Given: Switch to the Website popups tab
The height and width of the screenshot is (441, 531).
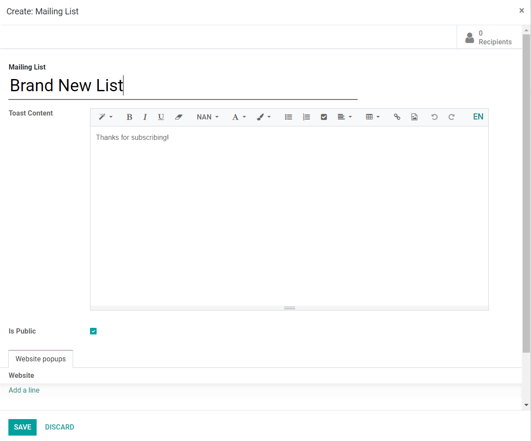Looking at the screenshot, I should [41, 359].
